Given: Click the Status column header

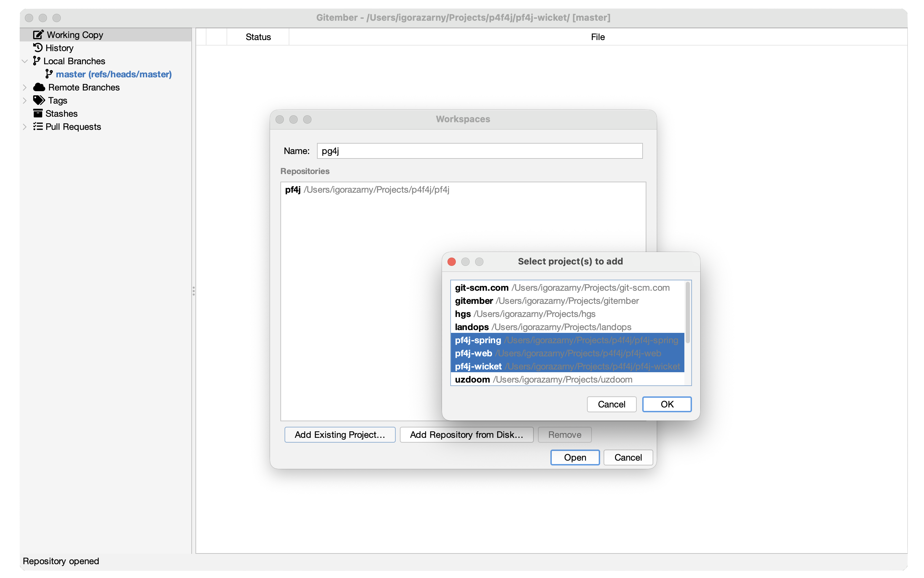Looking at the screenshot, I should (x=258, y=37).
